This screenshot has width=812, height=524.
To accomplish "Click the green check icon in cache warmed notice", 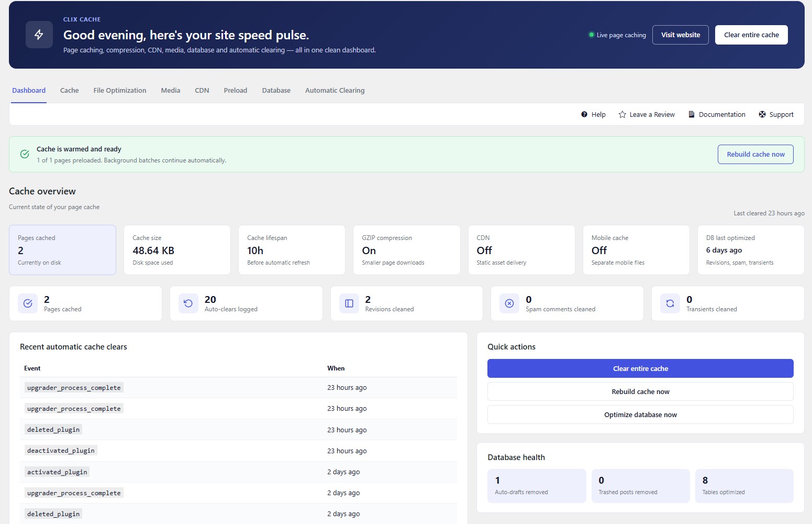I will coord(25,154).
